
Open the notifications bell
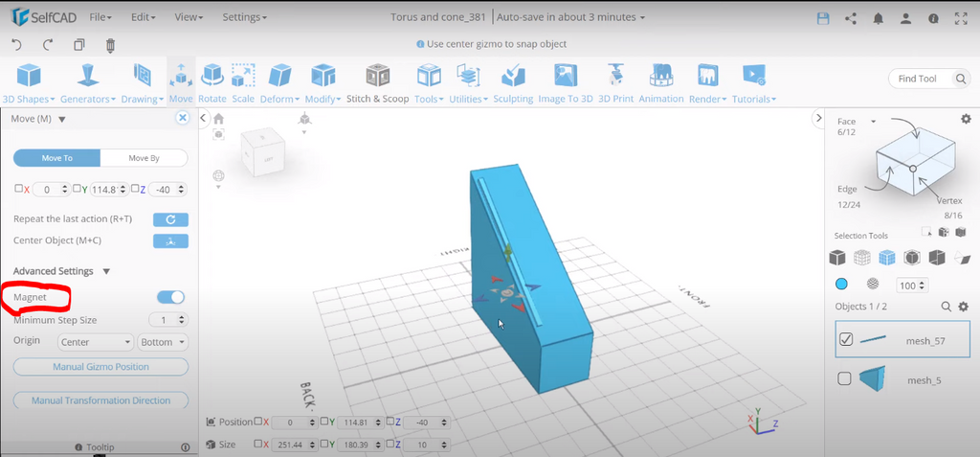879,18
